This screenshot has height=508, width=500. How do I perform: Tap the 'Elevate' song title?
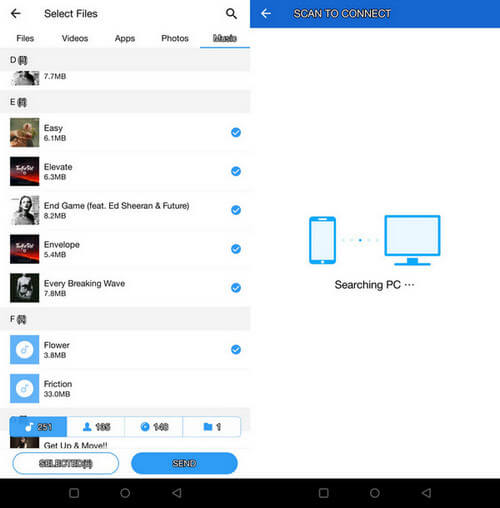pyautogui.click(x=58, y=167)
